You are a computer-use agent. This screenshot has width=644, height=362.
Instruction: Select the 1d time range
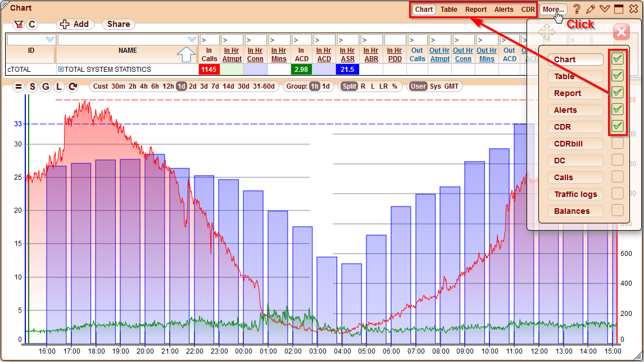tap(181, 86)
